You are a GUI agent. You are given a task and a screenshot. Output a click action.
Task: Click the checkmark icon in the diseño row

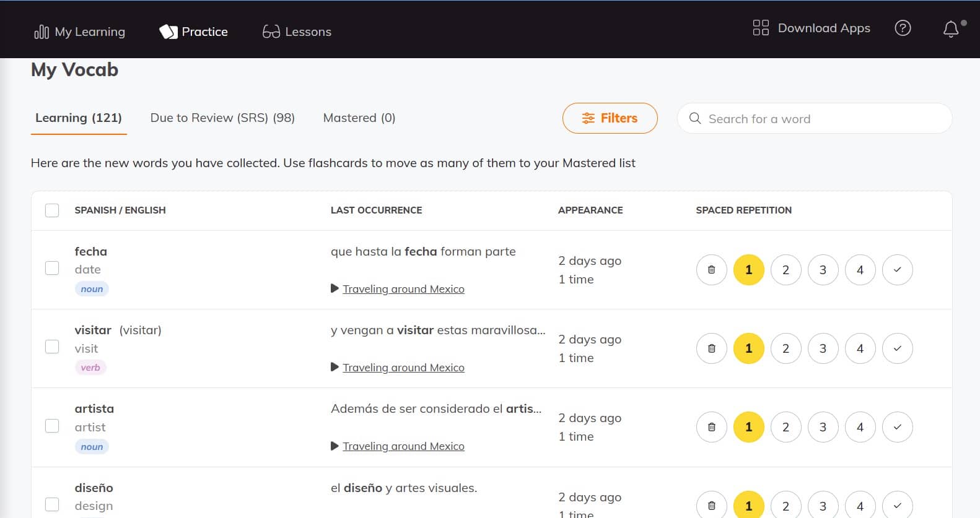pos(897,505)
